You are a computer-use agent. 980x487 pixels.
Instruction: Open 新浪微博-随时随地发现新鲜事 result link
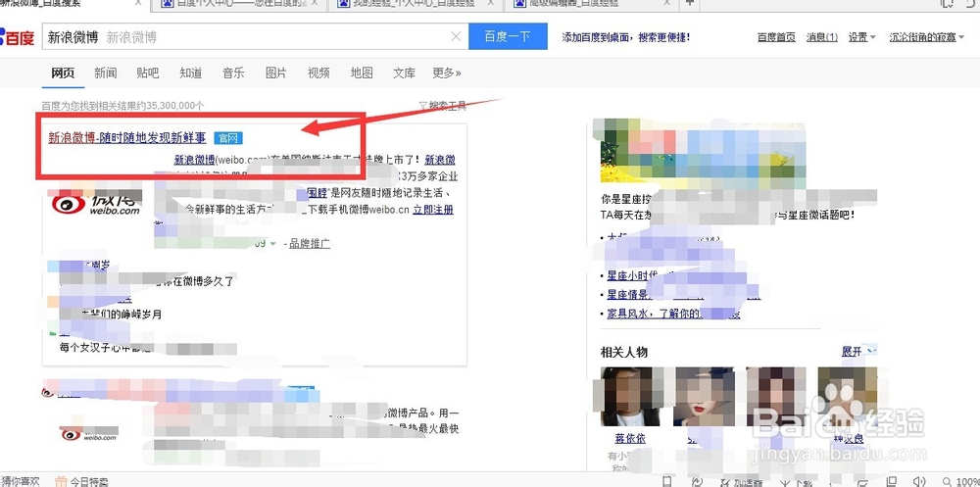coord(126,138)
